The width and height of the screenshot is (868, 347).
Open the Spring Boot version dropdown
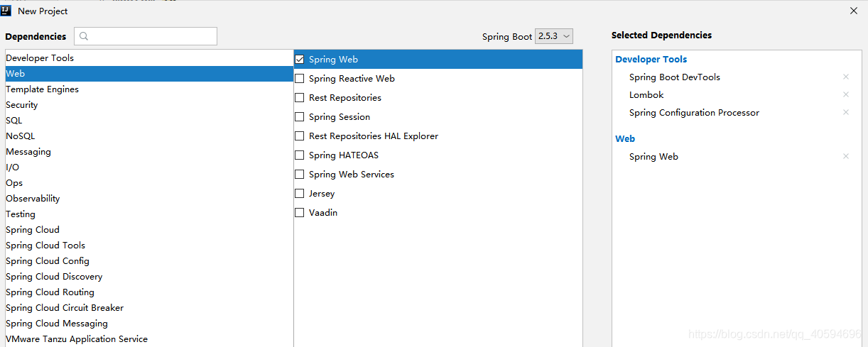coord(553,36)
